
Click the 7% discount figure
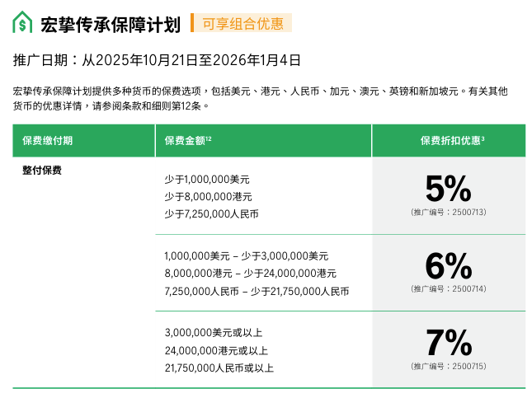click(448, 343)
